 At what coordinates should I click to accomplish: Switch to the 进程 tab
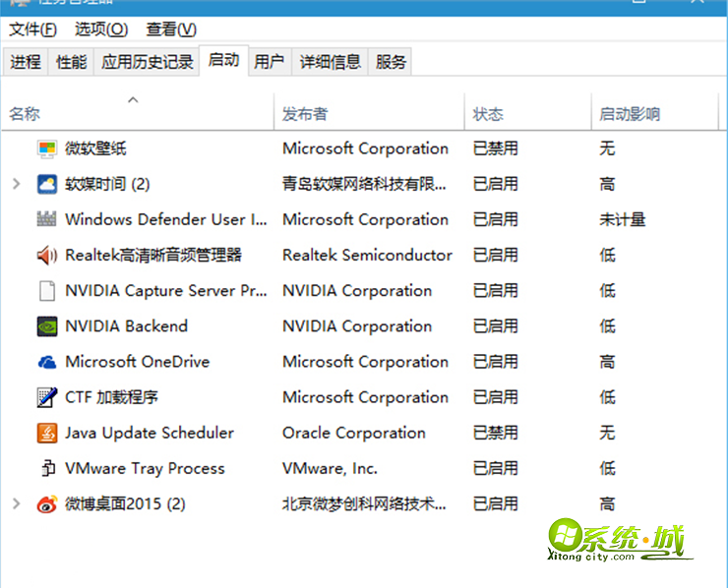point(26,62)
